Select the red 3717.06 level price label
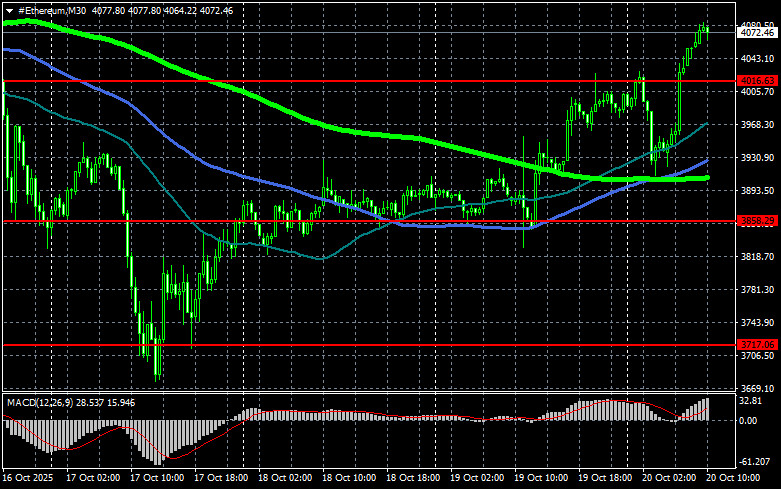The height and width of the screenshot is (489, 781). tap(757, 345)
